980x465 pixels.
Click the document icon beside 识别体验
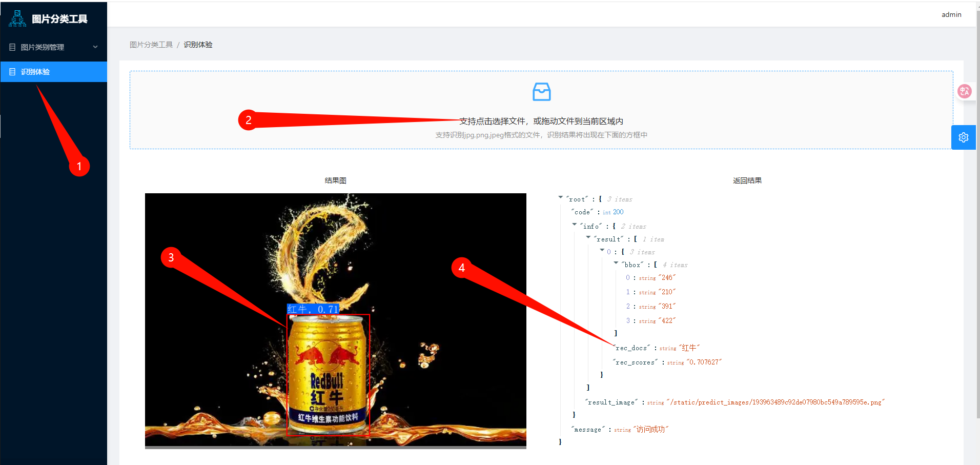pos(12,72)
